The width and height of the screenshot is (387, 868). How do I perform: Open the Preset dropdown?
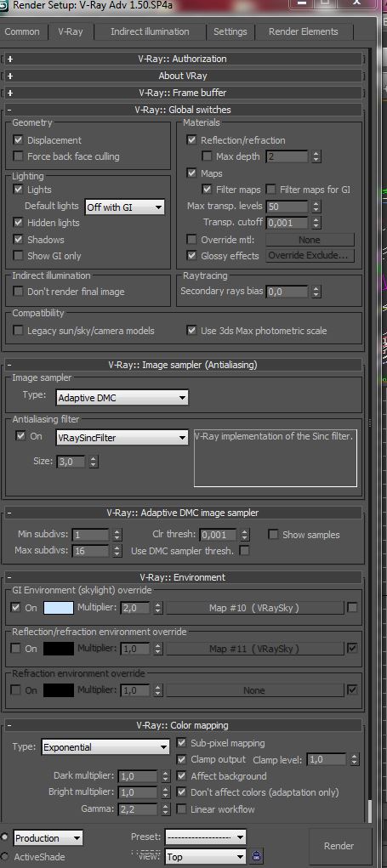coord(205,837)
